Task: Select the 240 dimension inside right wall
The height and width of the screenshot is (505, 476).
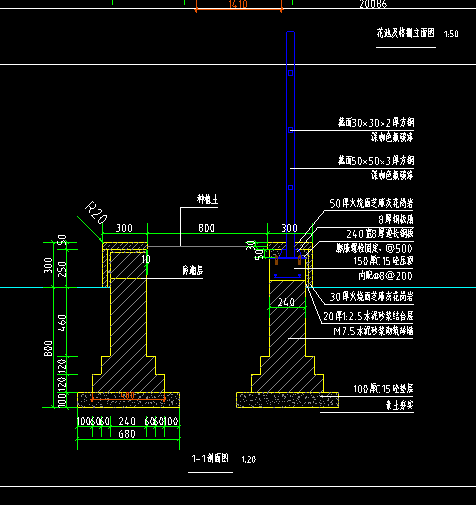Action: [x=286, y=302]
